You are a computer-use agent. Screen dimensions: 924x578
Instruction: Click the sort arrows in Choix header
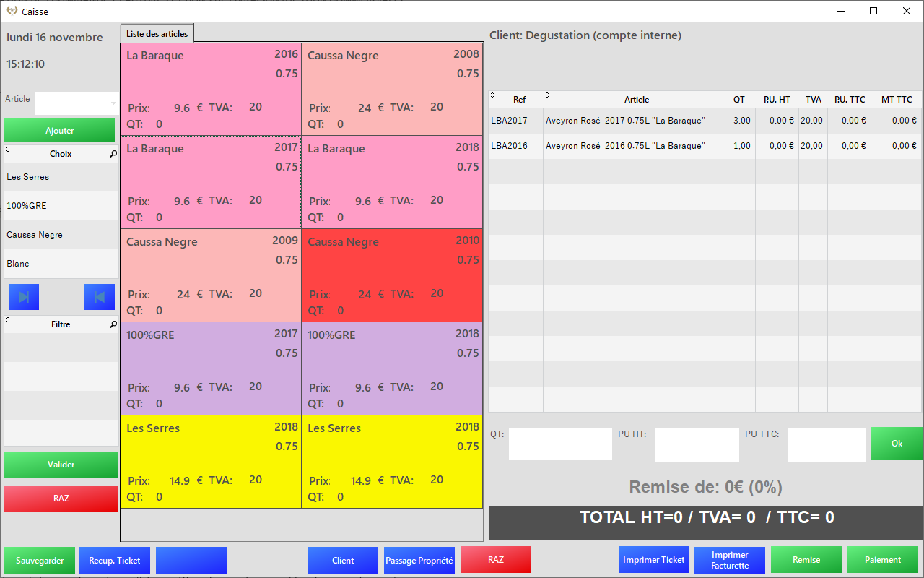(8, 150)
